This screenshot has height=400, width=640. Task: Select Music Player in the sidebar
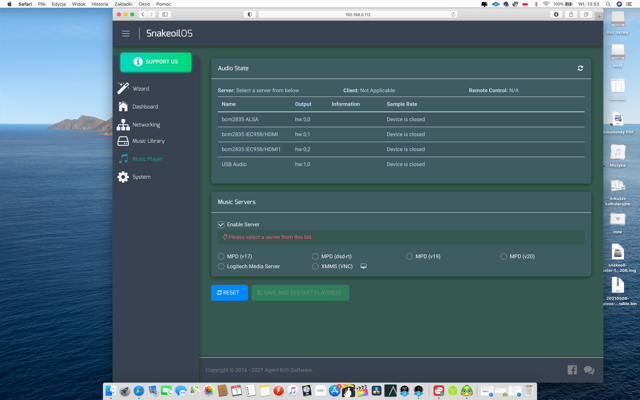click(140, 159)
